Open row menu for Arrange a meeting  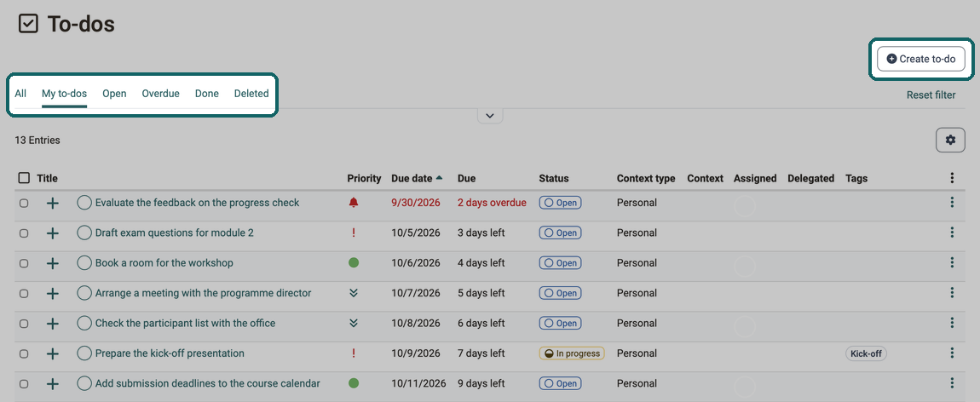tap(952, 293)
